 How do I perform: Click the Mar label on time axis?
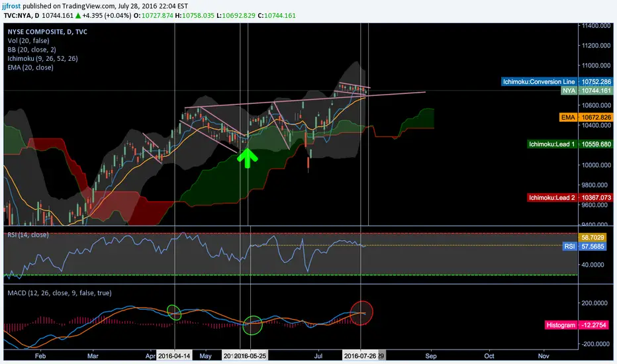[x=93, y=356]
